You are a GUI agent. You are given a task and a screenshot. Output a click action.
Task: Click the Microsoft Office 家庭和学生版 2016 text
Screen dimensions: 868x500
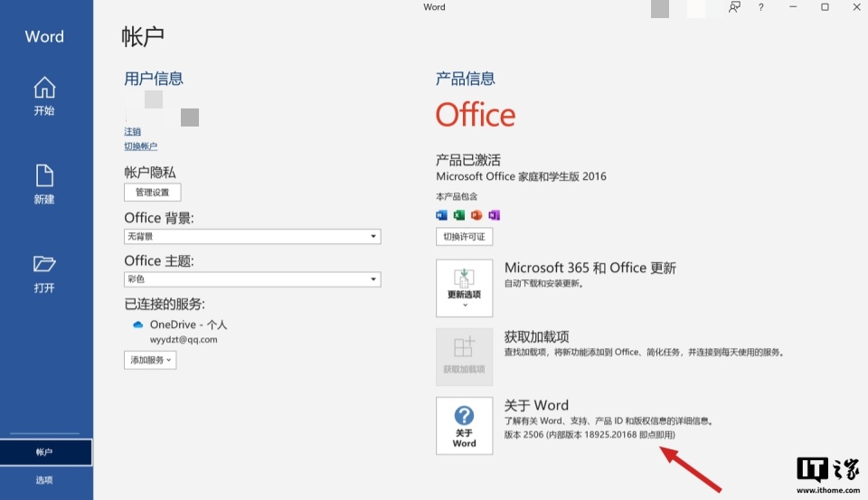(x=521, y=176)
